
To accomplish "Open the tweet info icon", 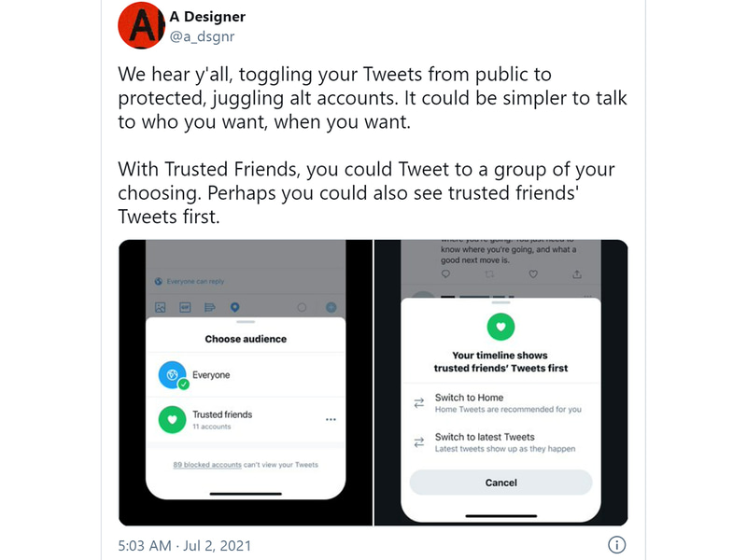I will click(616, 545).
